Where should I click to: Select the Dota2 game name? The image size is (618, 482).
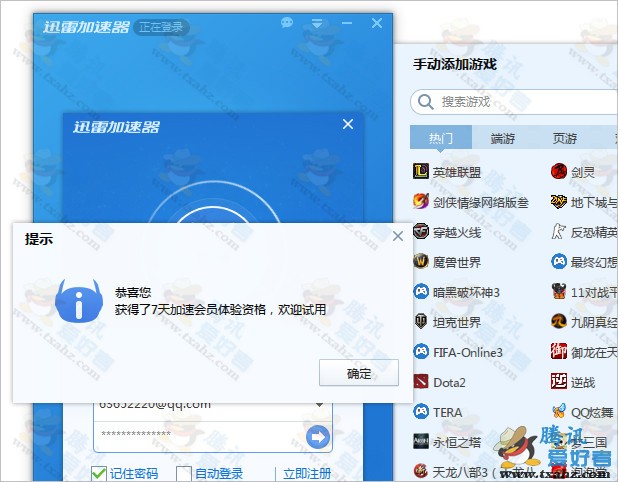coord(449,382)
